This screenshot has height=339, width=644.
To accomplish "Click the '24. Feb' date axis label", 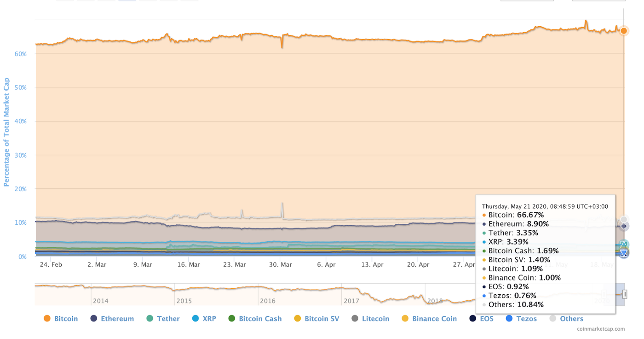I will [51, 265].
